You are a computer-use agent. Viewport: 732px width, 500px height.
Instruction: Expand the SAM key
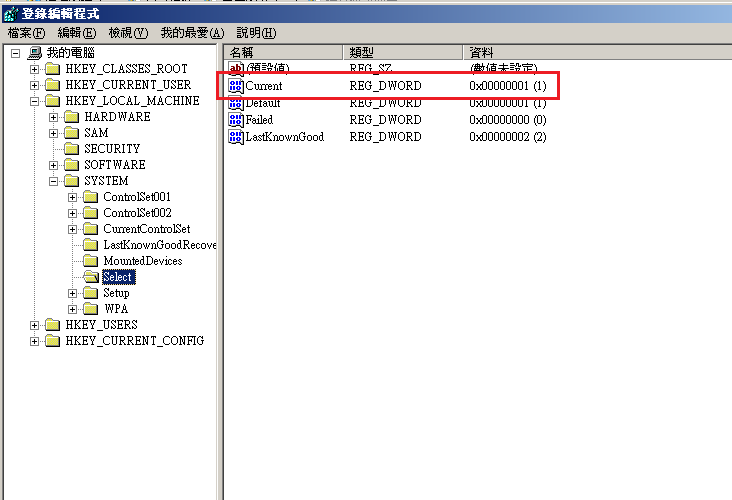click(x=53, y=134)
